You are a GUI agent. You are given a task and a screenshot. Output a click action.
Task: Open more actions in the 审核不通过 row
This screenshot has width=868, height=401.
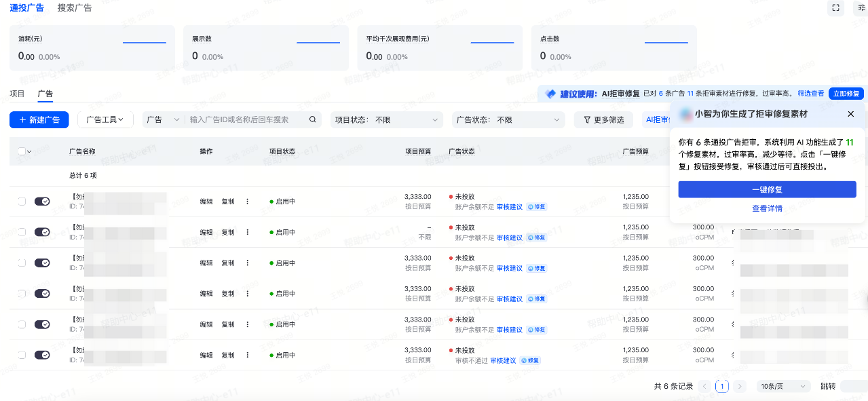247,355
